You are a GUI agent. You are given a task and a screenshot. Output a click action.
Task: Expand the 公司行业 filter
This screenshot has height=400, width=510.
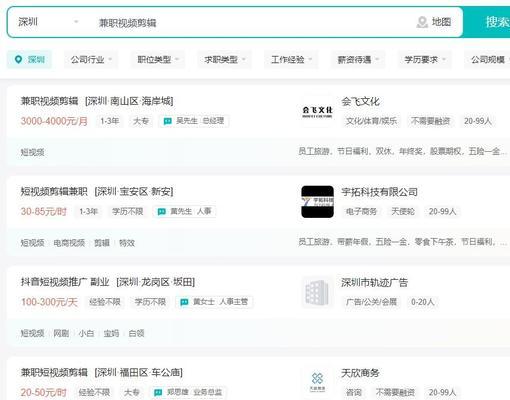91,60
